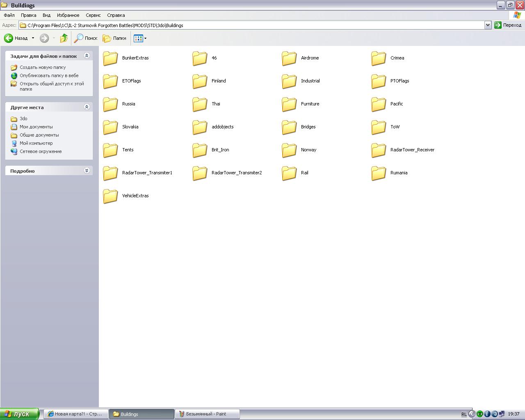Open the Thai folder icon
Viewport: 525px width, 420px height.
pyautogui.click(x=200, y=104)
